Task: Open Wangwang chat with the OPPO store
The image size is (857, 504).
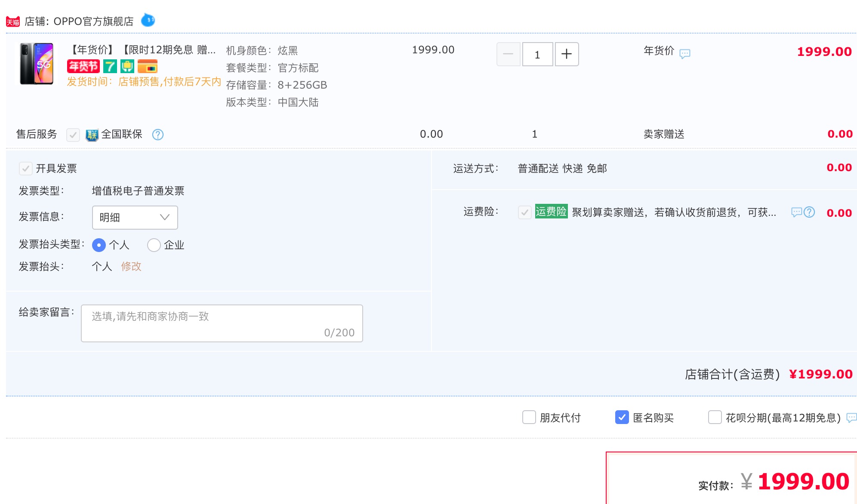Action: 148,20
